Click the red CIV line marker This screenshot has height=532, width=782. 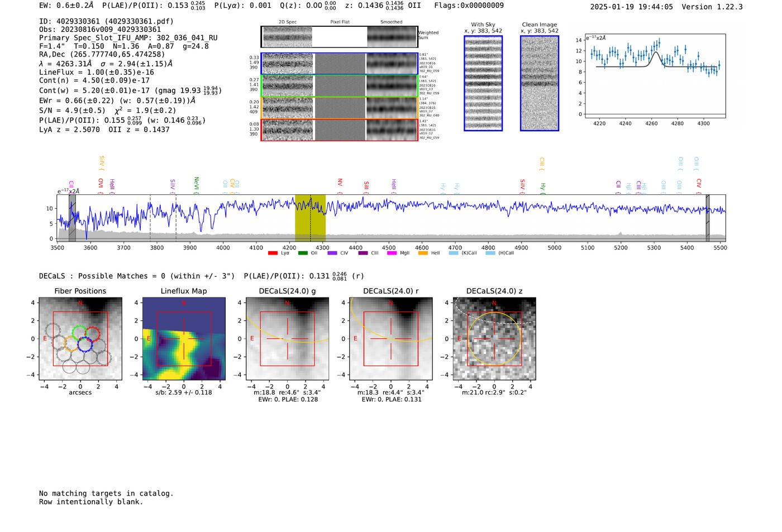(x=699, y=186)
